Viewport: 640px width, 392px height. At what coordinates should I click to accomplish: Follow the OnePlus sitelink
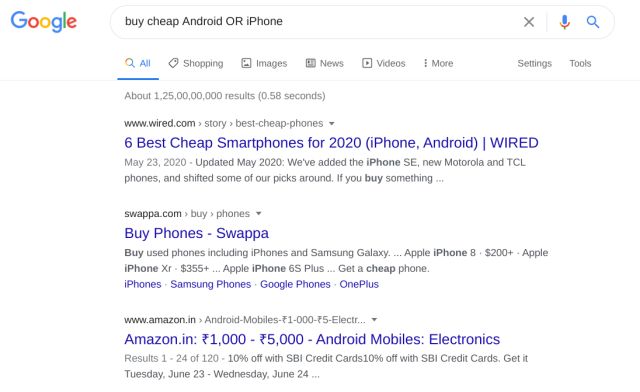[x=359, y=284]
